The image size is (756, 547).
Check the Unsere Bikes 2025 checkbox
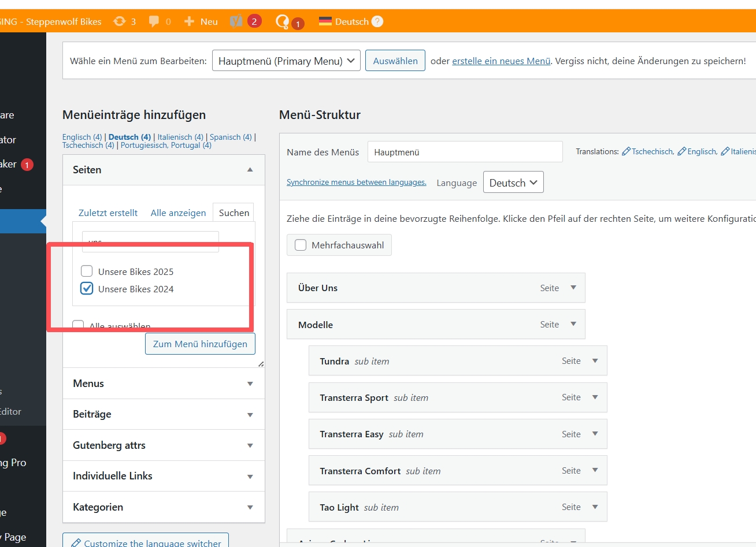[x=87, y=271]
